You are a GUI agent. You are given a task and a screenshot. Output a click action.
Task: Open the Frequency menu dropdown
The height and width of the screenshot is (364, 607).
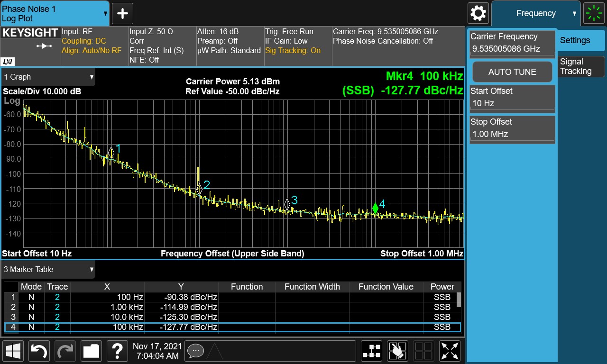[536, 13]
